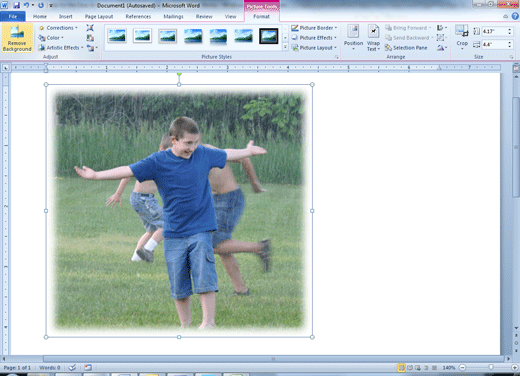Switch to Home tab

point(40,16)
